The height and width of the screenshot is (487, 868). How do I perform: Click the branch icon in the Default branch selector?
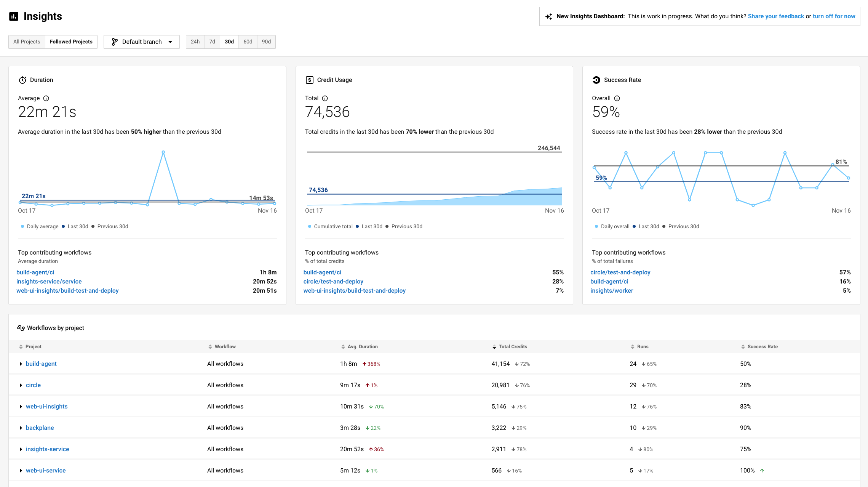coord(114,42)
